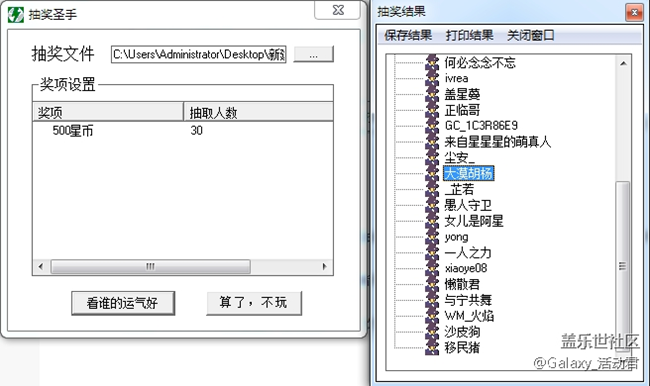
Task: Browse for lottery file with the ... button
Action: (x=313, y=54)
